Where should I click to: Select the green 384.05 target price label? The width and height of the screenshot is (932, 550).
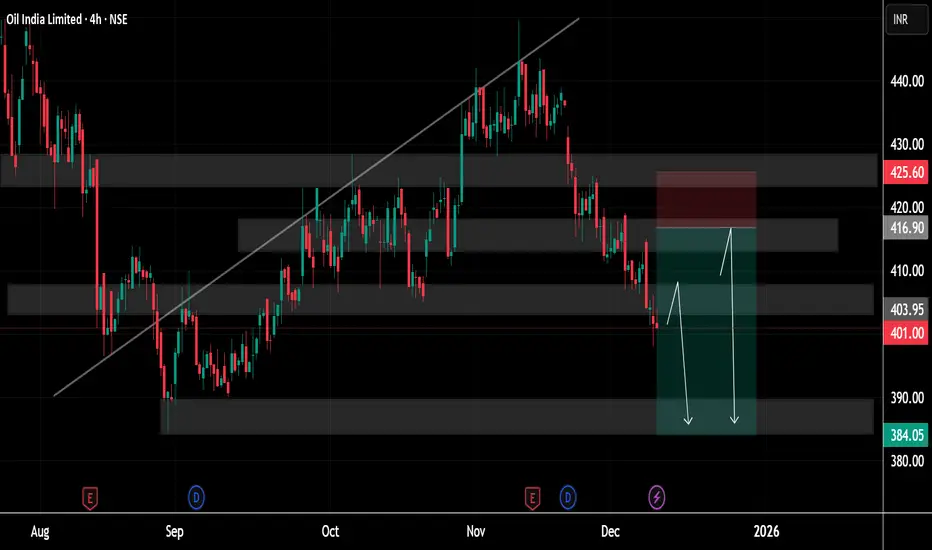(x=906, y=435)
